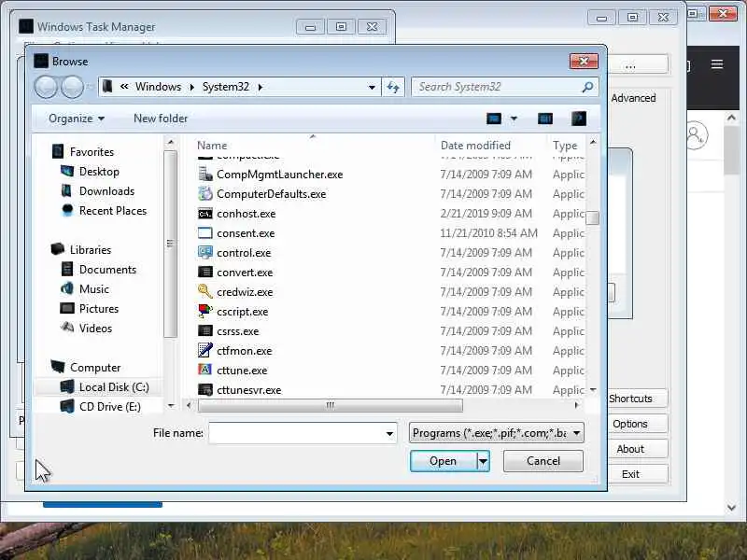
Task: Open the Programs file type filter
Action: tap(496, 433)
